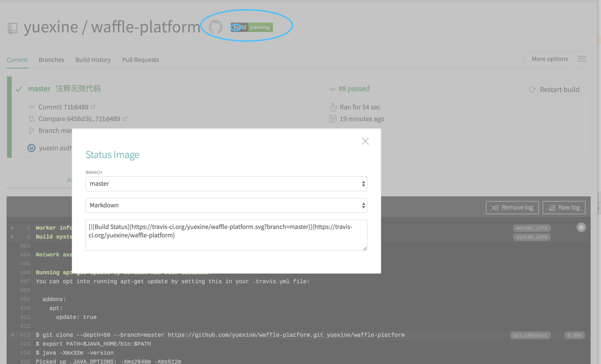The height and width of the screenshot is (364, 601).
Task: Open Pull Requests tab
Action: (140, 59)
